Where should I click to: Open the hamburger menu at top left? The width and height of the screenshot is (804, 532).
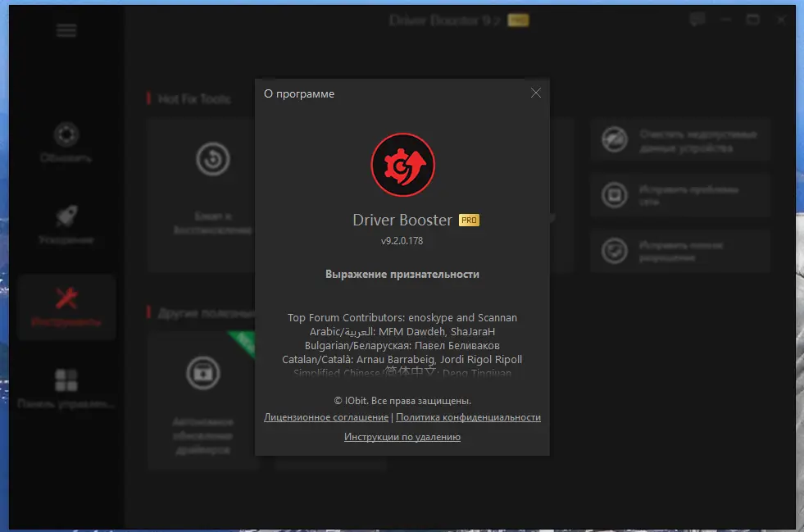pyautogui.click(x=65, y=30)
